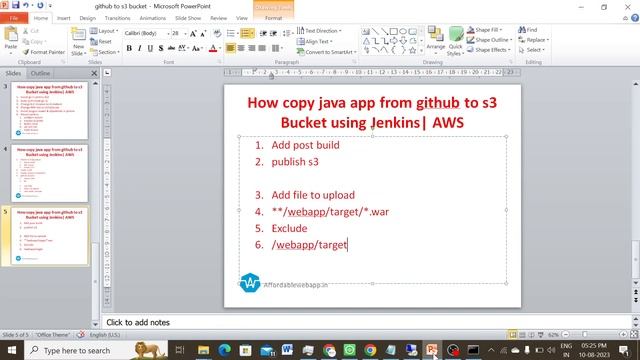Open the Font name dropdown

tap(168, 33)
